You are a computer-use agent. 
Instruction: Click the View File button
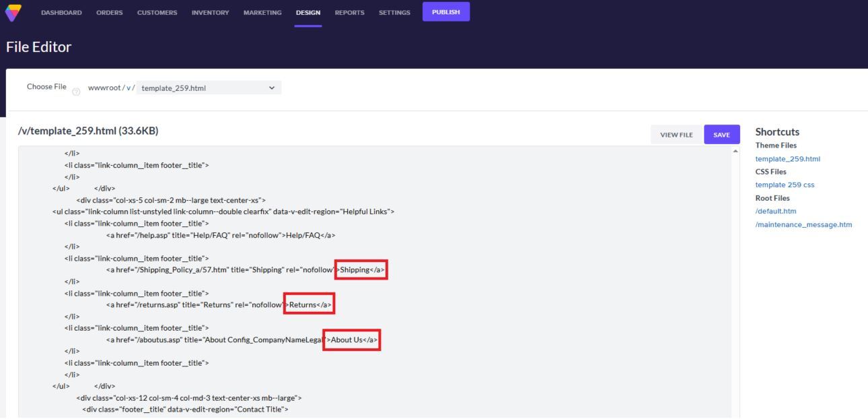[x=676, y=135]
